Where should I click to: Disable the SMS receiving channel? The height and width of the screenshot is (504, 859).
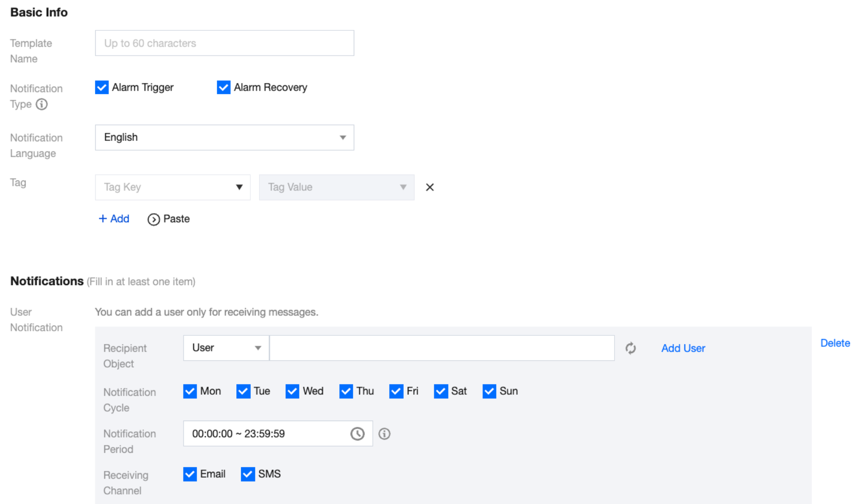point(248,474)
